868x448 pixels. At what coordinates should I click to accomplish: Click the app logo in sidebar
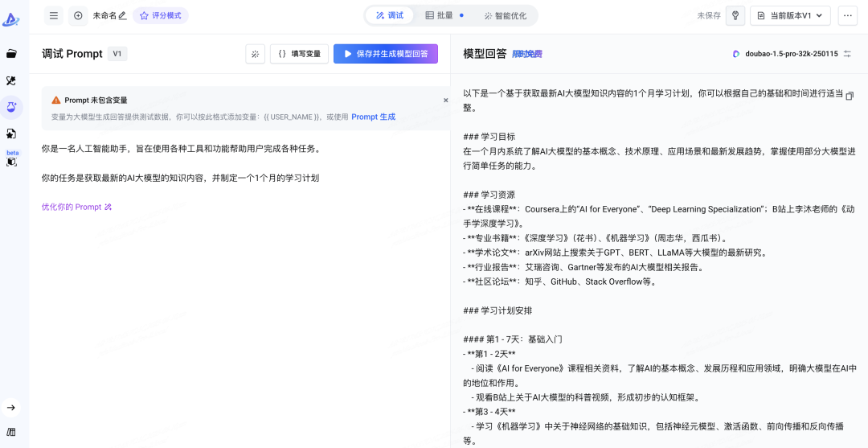pyautogui.click(x=10, y=19)
